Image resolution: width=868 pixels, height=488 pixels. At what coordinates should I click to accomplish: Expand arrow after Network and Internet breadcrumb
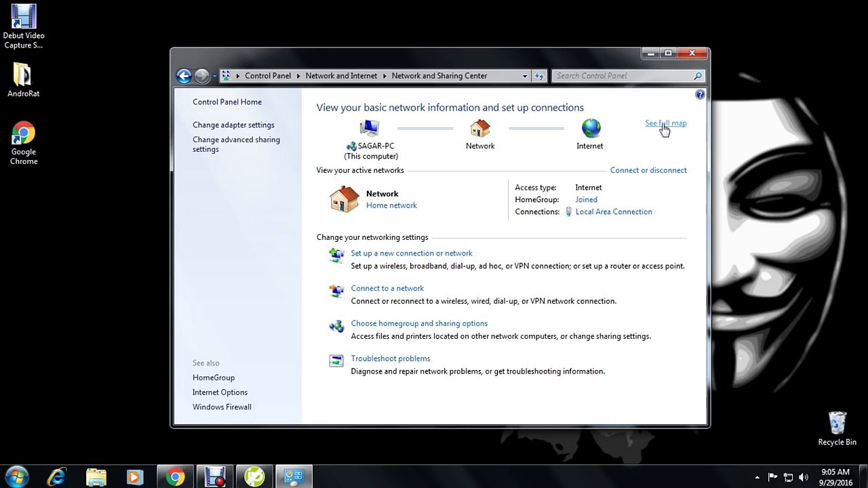tap(384, 76)
